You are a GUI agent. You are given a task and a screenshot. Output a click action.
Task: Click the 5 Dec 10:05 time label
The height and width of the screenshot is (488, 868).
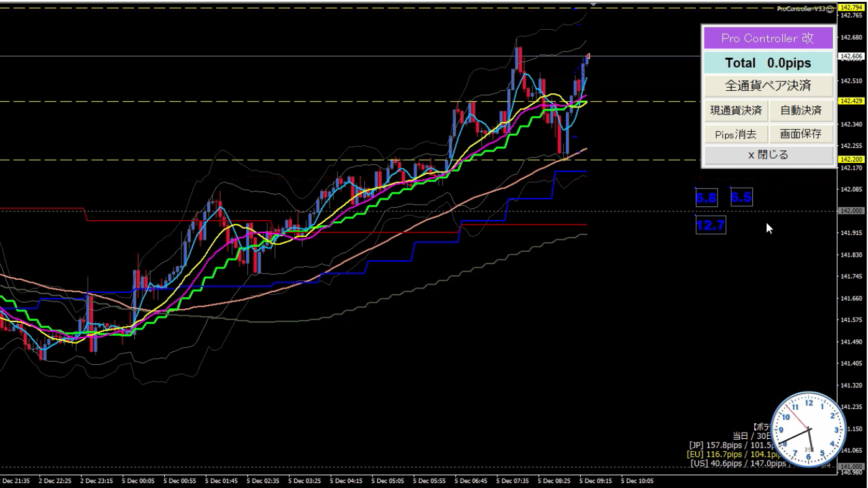click(637, 481)
